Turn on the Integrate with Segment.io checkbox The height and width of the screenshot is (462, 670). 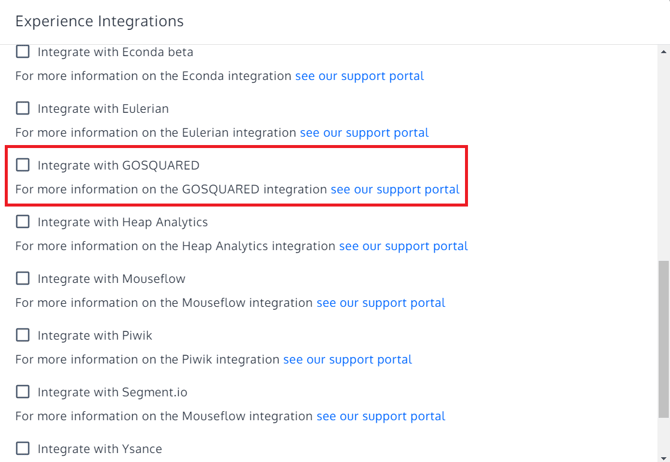coord(23,392)
